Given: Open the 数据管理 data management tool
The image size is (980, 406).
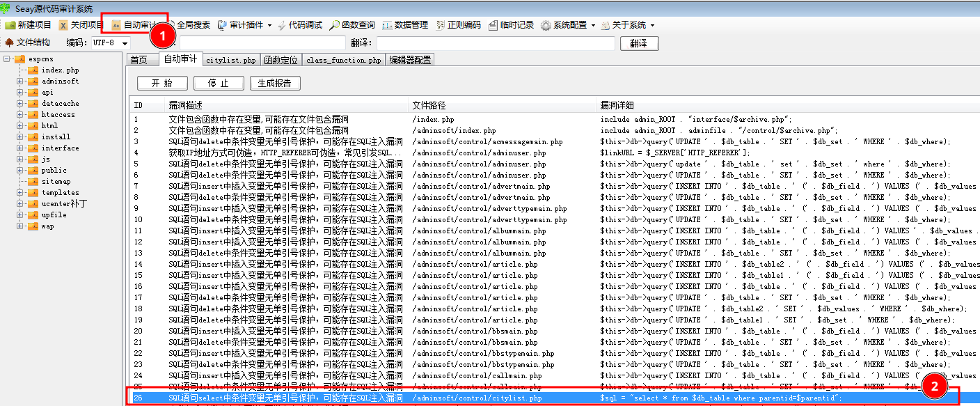Looking at the screenshot, I should point(405,25).
